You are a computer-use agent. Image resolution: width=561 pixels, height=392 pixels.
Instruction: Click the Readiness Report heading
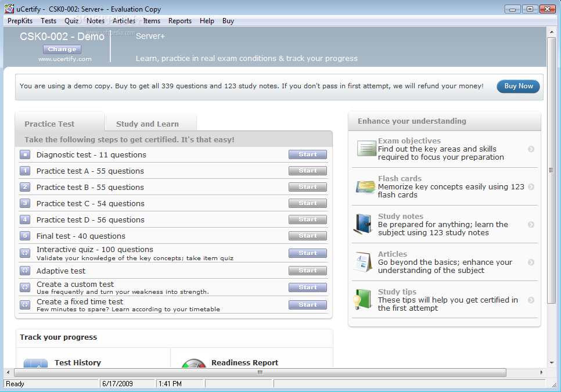pos(244,362)
